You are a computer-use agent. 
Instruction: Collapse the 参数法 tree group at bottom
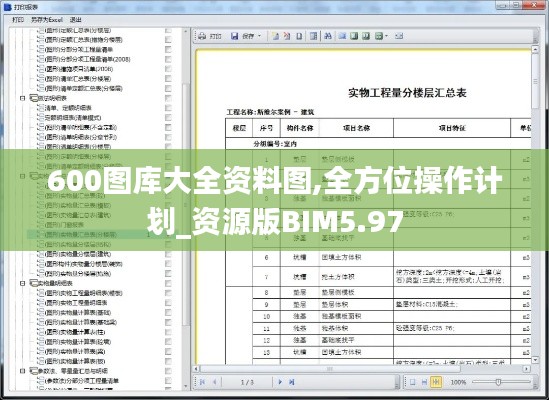[23, 371]
